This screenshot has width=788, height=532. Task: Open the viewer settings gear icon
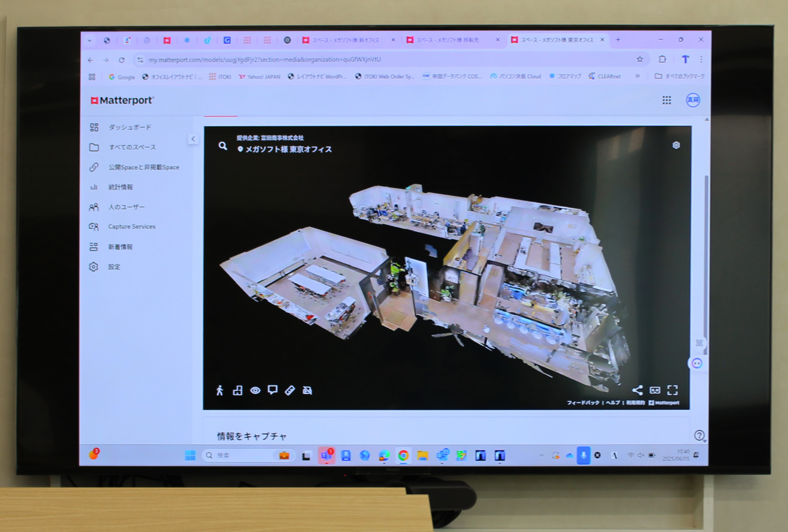(x=677, y=146)
